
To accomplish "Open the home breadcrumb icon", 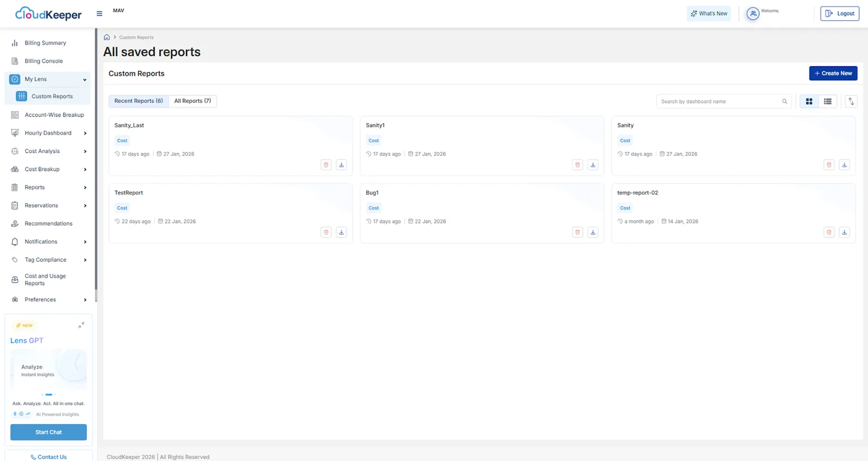I will click(107, 37).
